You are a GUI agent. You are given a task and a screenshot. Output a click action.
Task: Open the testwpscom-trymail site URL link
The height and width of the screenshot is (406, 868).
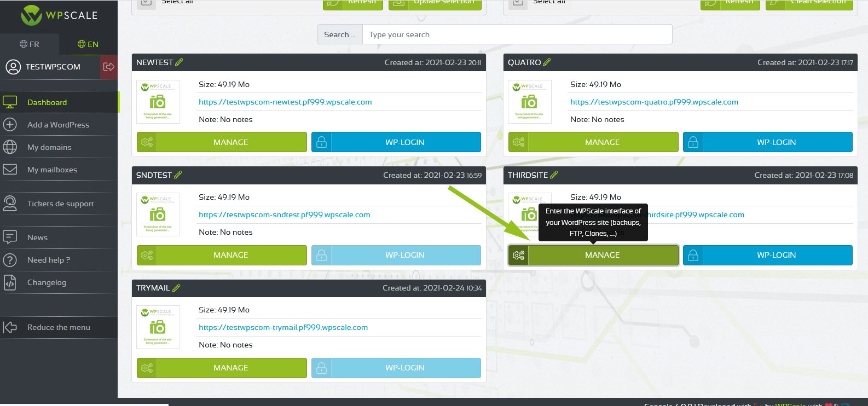point(283,327)
